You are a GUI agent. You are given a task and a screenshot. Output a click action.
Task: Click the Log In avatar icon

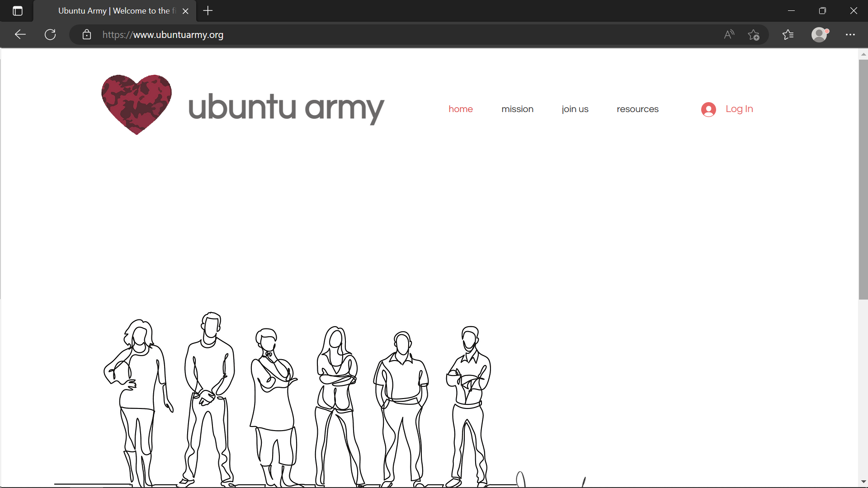pyautogui.click(x=708, y=109)
